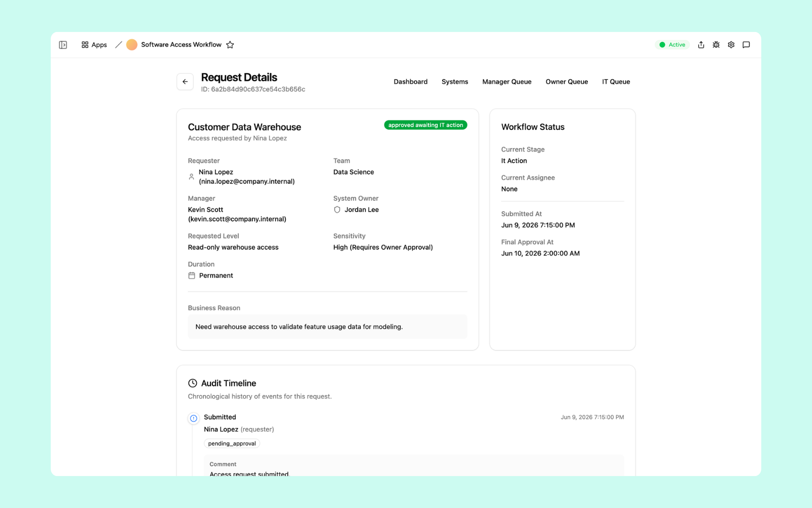Click the Data Science team value
The height and width of the screenshot is (508, 812).
354,172
